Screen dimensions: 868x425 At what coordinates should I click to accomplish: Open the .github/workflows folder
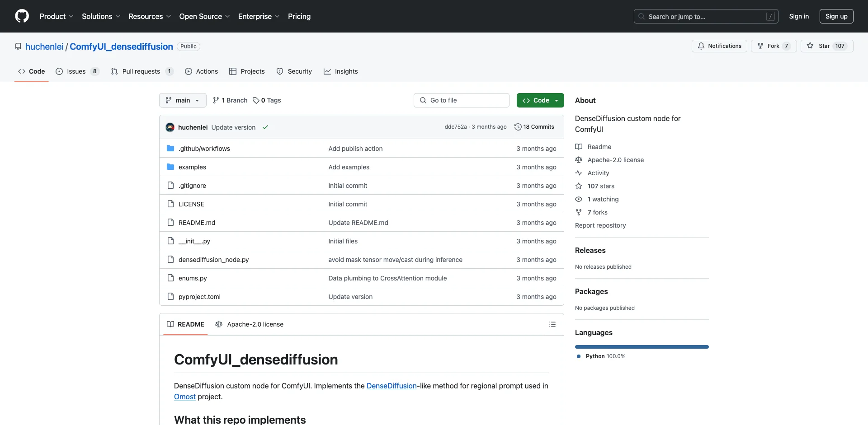(204, 149)
